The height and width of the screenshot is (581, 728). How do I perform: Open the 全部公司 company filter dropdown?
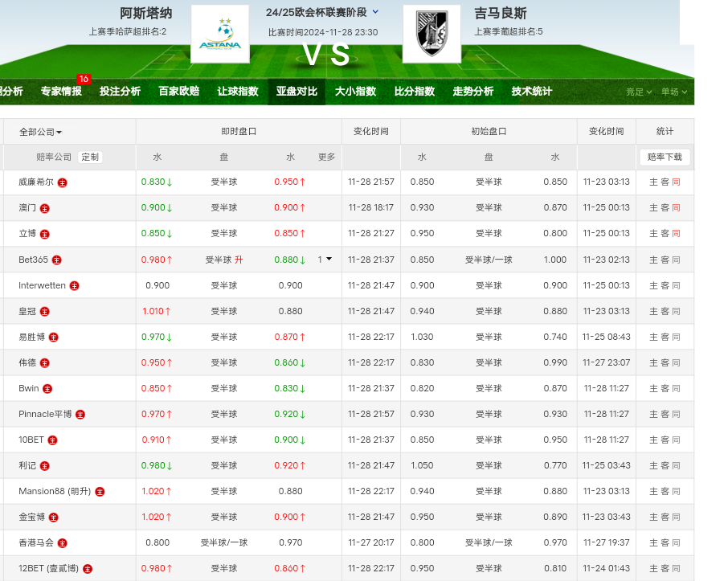tap(40, 132)
